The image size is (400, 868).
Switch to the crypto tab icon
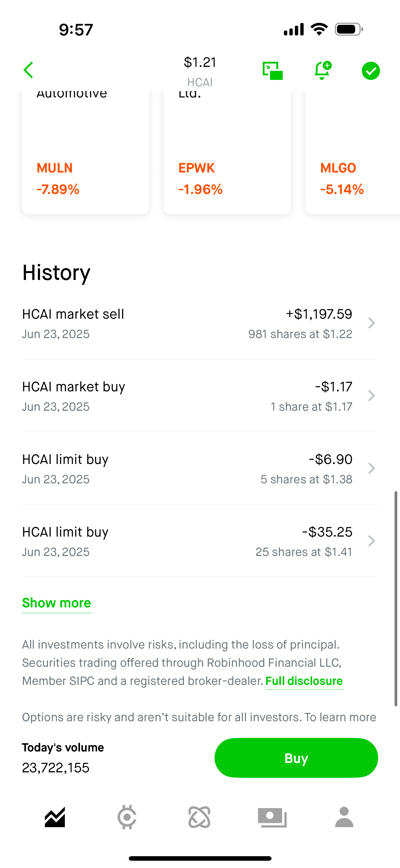click(x=127, y=817)
